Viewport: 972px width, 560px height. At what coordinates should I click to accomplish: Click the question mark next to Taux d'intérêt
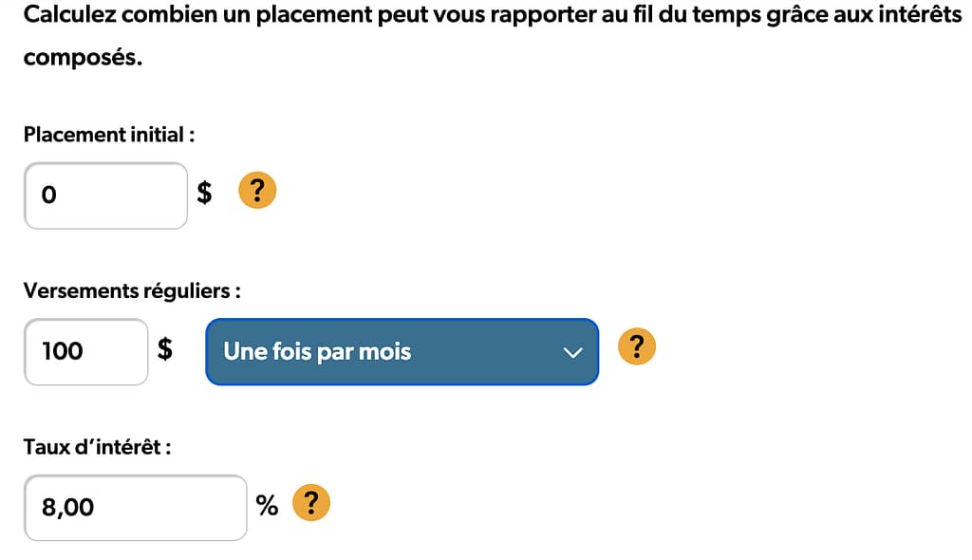pos(311,502)
